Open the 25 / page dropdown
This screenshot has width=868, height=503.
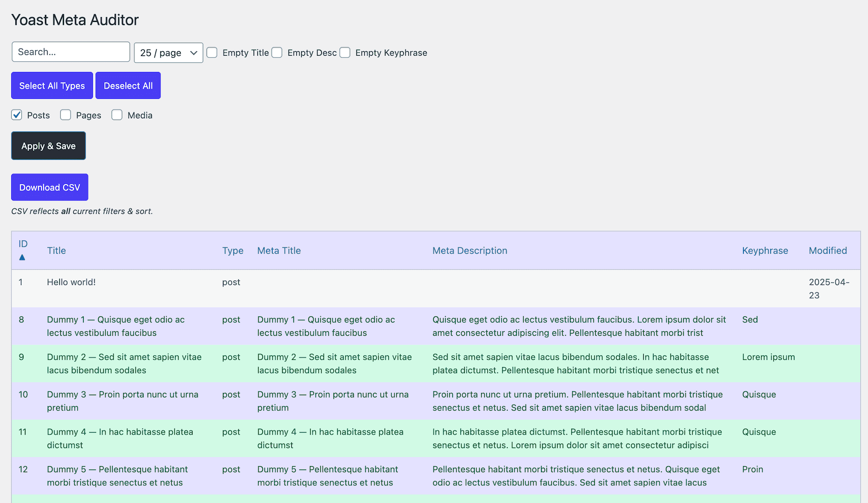click(169, 53)
